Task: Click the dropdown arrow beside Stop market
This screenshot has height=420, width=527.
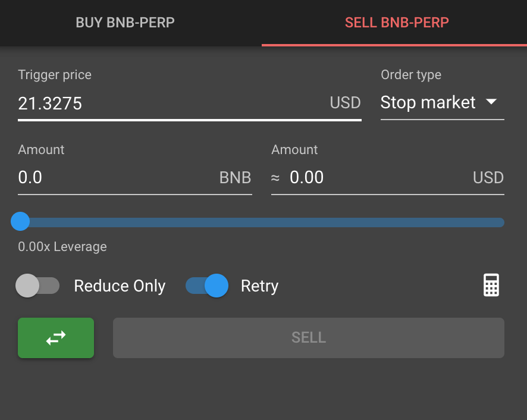Action: coord(491,102)
